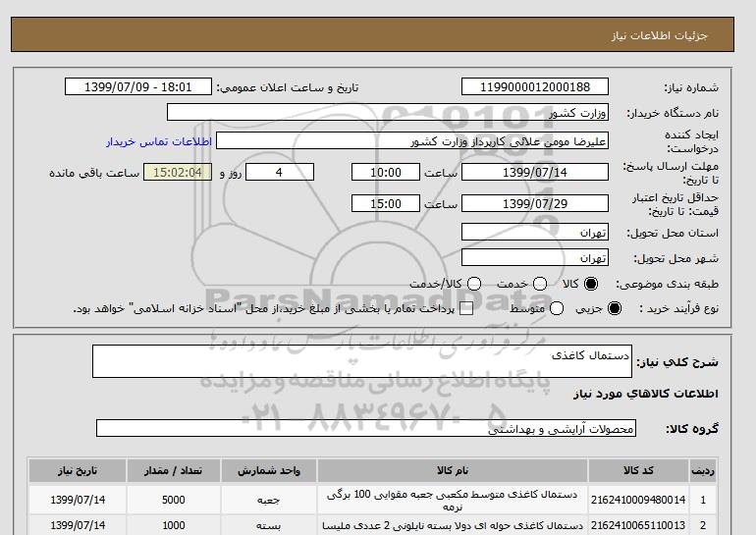
Task: Click the buyer organization field وزارت کشور
Action: [388, 112]
